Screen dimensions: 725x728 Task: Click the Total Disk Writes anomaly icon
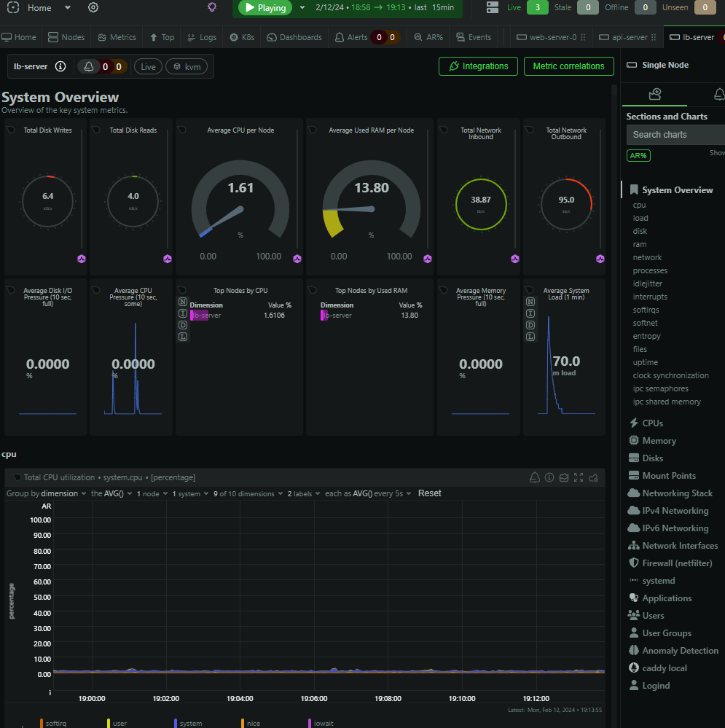point(82,259)
